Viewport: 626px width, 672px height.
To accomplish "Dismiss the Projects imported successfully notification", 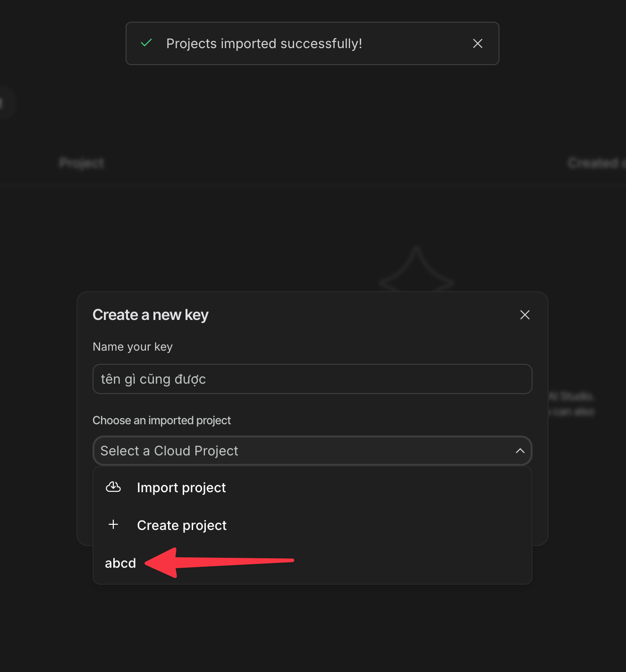I will (477, 43).
